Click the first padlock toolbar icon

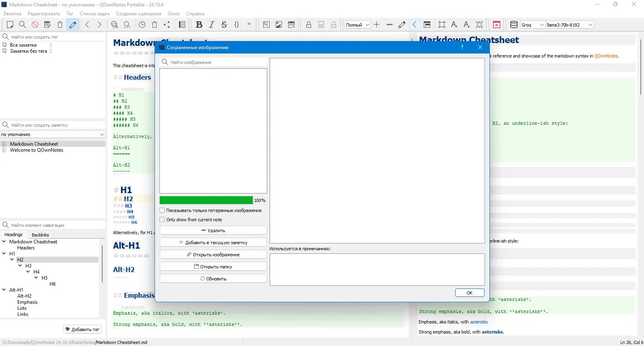coord(309,25)
